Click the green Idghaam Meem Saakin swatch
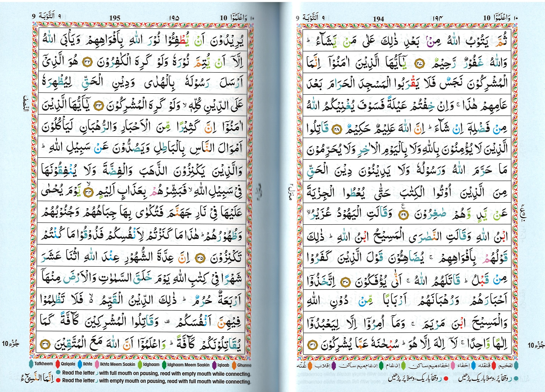Viewport: 545px width, 392px height. pos(164,365)
